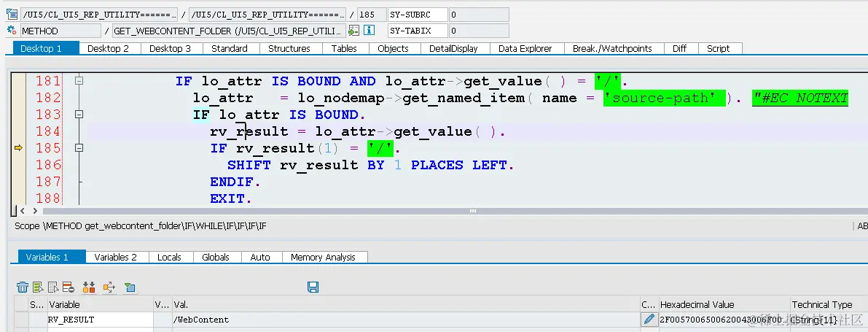Switch to the Desktop 3 tab
The image size is (868, 332).
click(x=170, y=48)
